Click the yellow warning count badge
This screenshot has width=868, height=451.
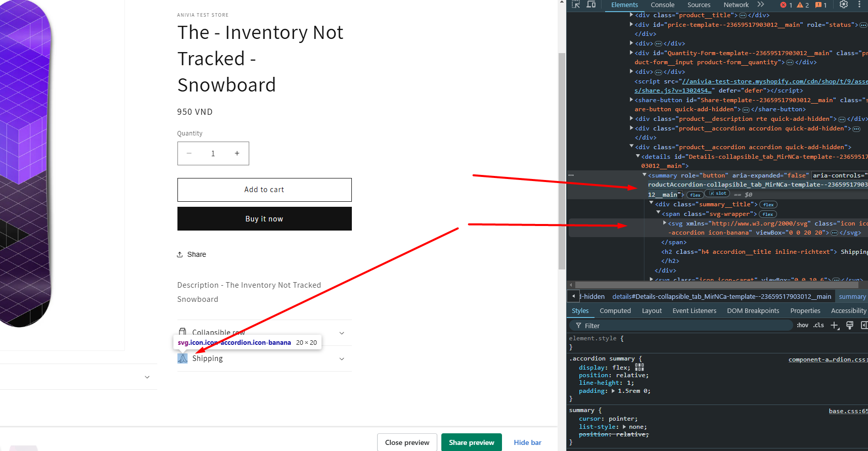[803, 5]
